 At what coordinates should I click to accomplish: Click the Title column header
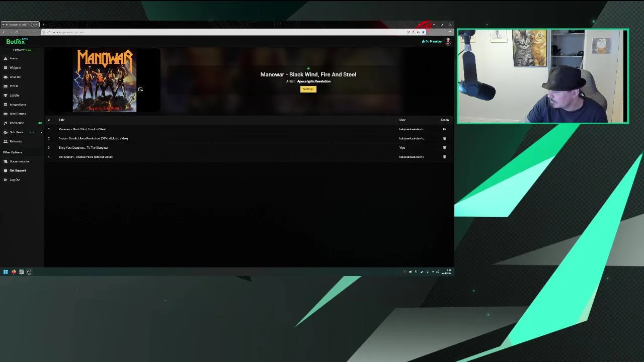pos(61,120)
